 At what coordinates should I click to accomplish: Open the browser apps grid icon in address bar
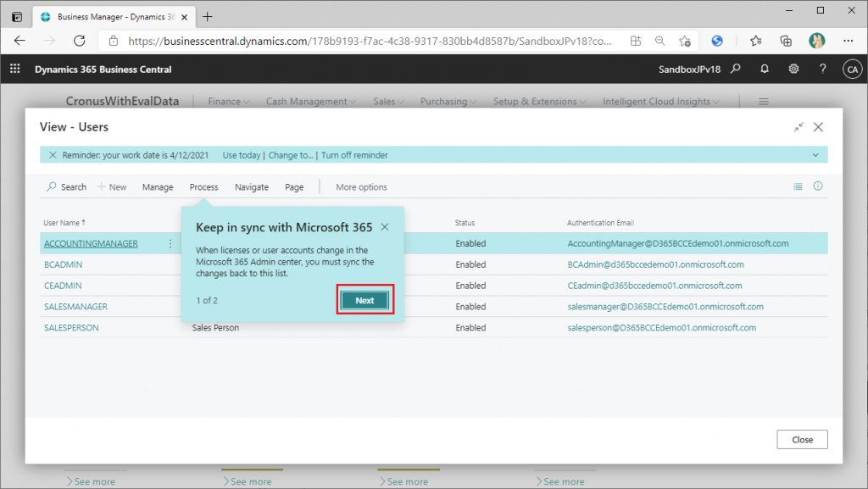point(636,41)
